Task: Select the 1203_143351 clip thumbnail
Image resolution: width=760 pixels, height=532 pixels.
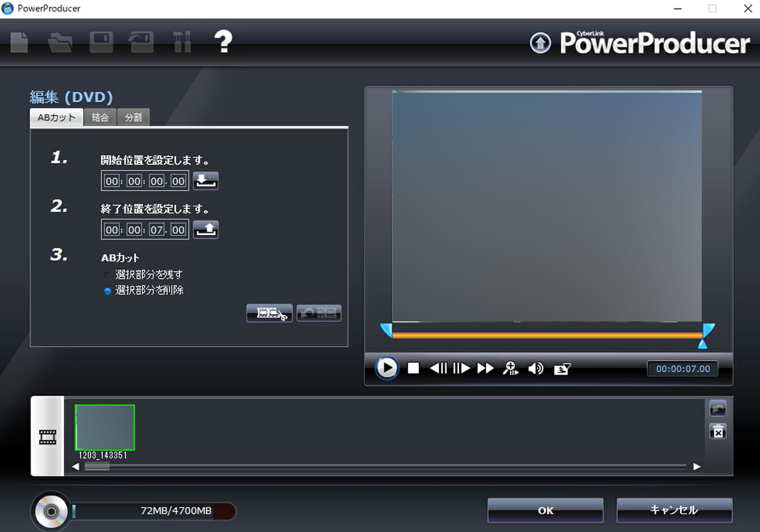Action: [105, 428]
